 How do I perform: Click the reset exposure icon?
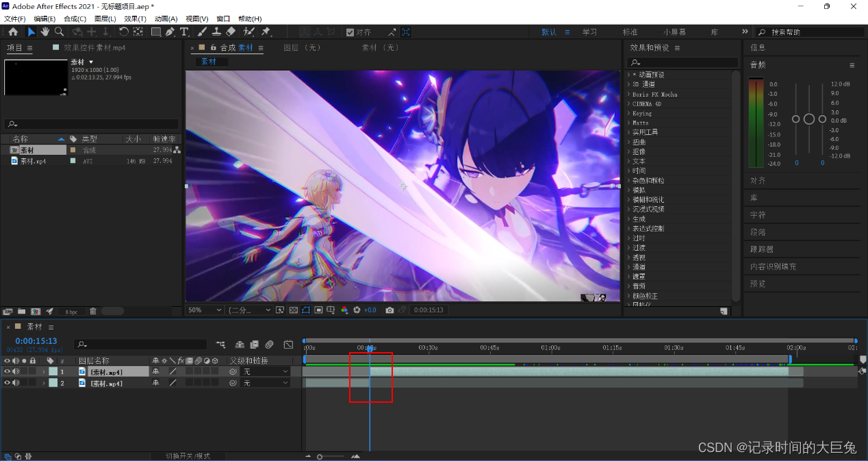(x=357, y=310)
